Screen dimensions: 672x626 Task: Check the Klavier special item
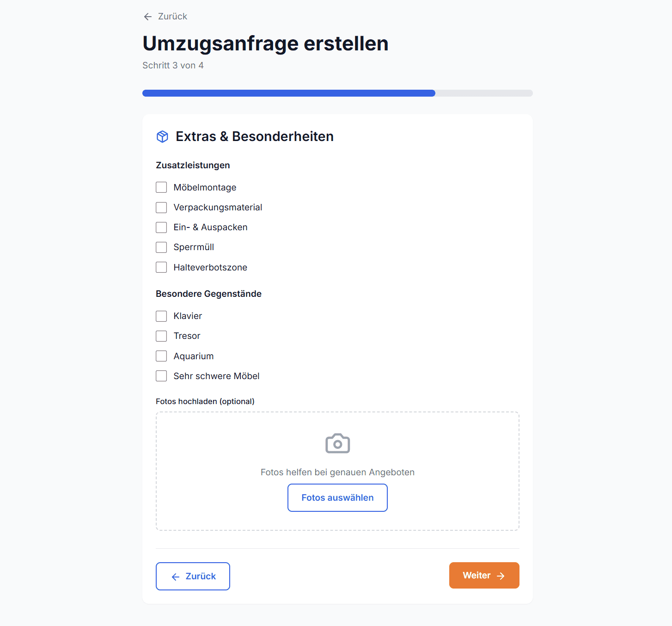tap(161, 316)
